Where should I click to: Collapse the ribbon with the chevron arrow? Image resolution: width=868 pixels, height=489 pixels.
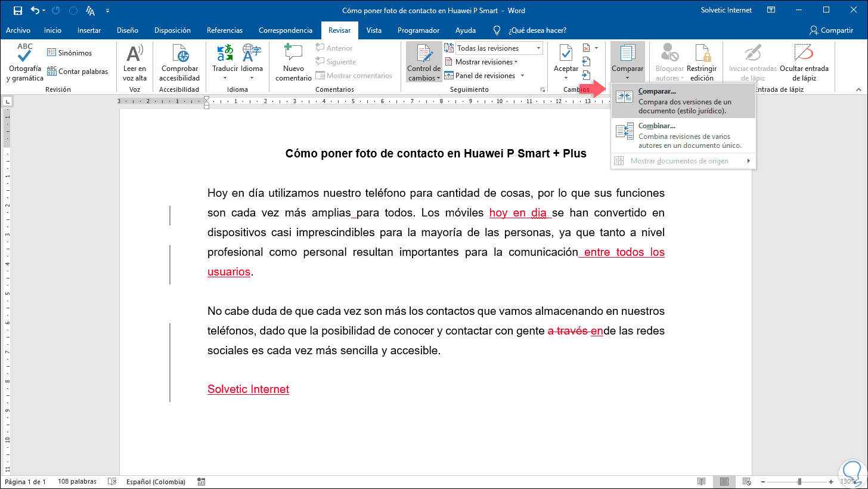tap(859, 89)
